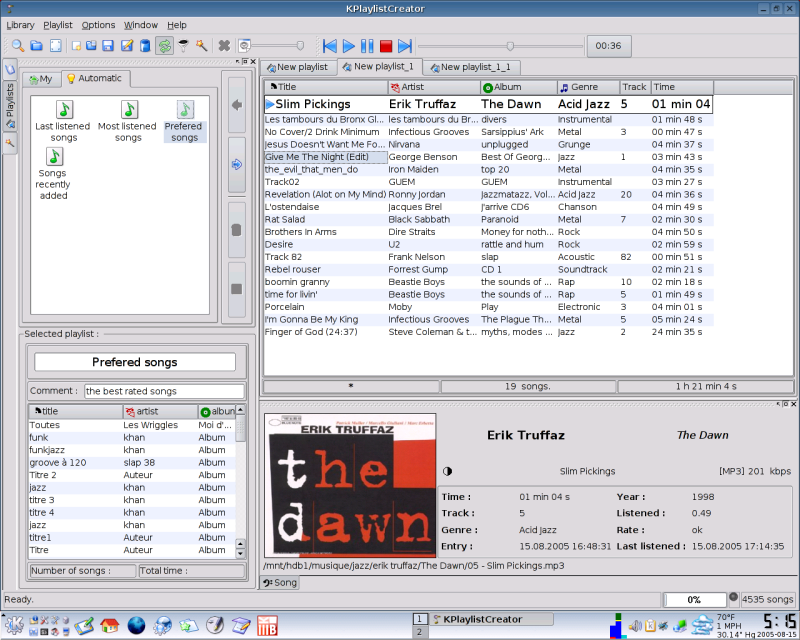
Task: Switch to the New playlist_1_1 tab
Action: click(x=470, y=67)
